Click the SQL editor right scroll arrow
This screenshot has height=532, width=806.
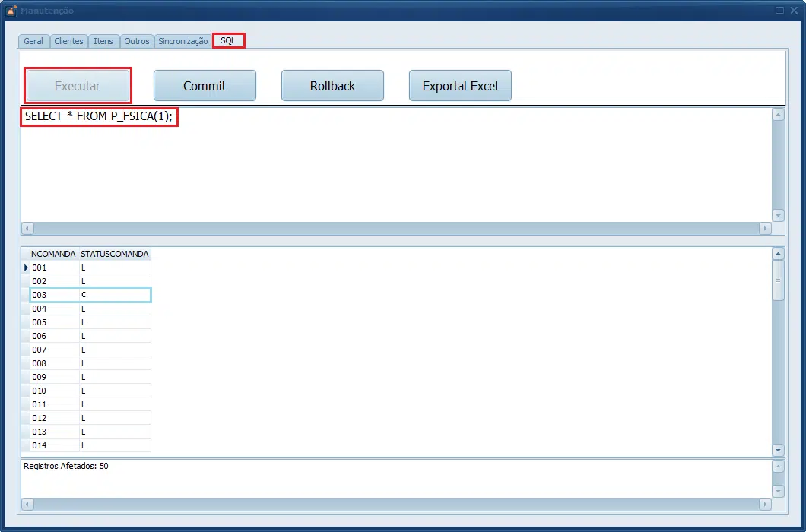765,228
